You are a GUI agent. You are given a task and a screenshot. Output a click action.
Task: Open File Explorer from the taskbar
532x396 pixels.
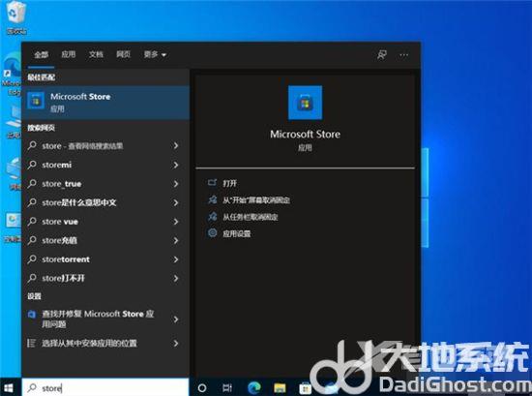pos(280,388)
